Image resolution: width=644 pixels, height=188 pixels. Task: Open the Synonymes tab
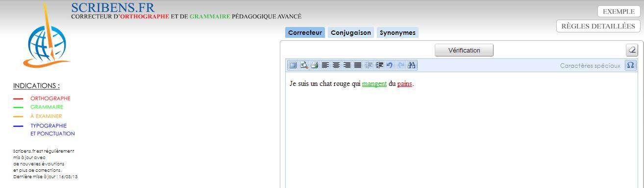click(x=397, y=33)
